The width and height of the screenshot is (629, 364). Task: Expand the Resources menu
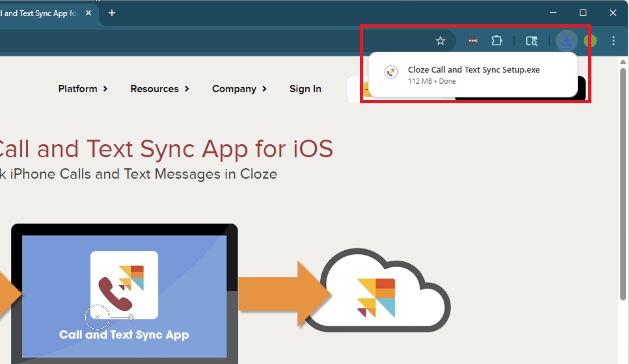pos(160,89)
